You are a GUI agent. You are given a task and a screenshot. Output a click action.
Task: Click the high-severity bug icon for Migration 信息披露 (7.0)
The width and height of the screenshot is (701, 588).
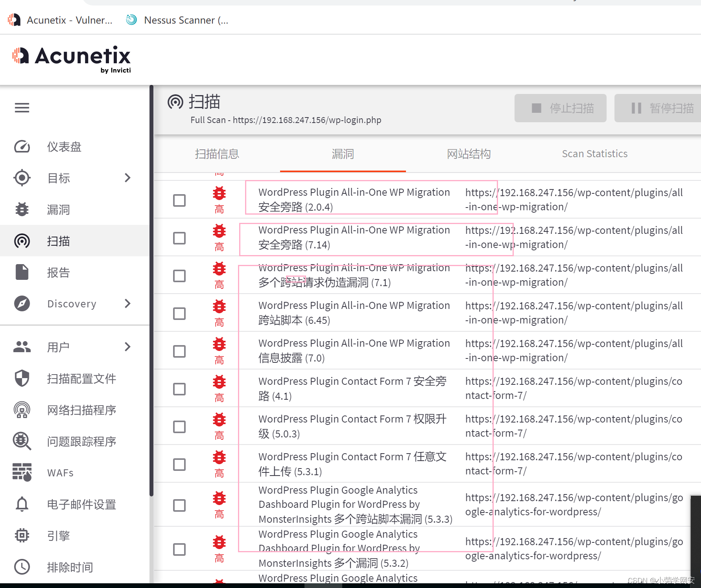pos(219,344)
